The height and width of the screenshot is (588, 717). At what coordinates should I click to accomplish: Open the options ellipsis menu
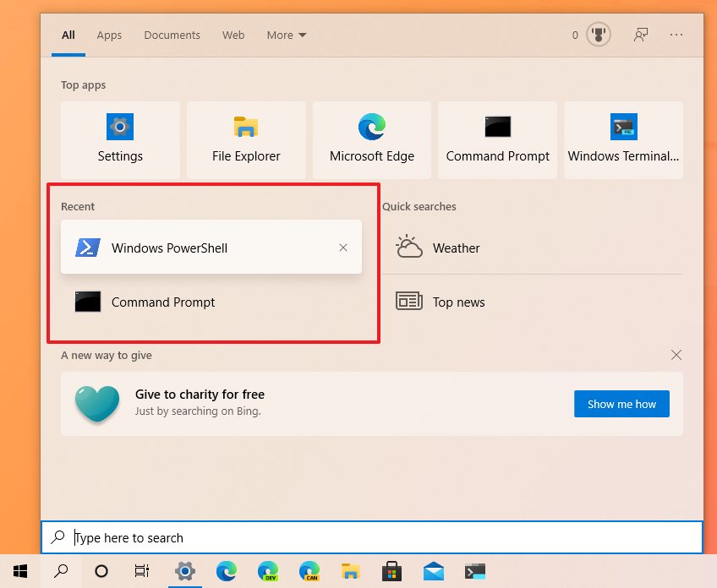pos(676,35)
